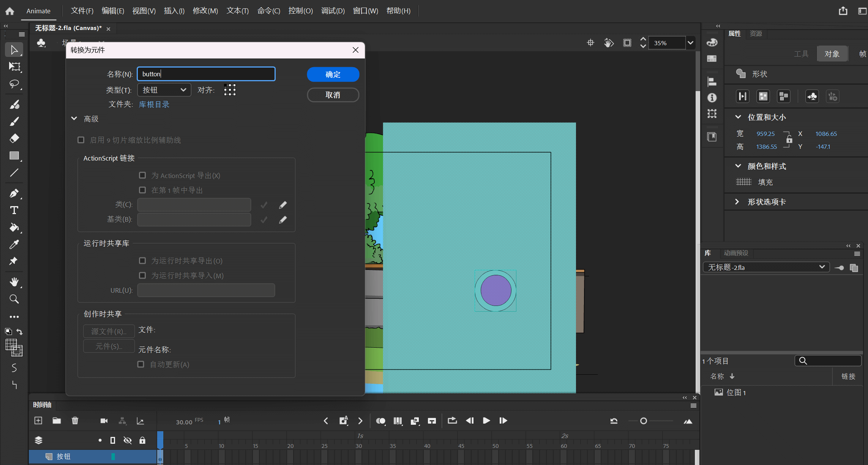The height and width of the screenshot is (465, 868).
Task: Open the stage zoom percentage dropdown
Action: (690, 43)
